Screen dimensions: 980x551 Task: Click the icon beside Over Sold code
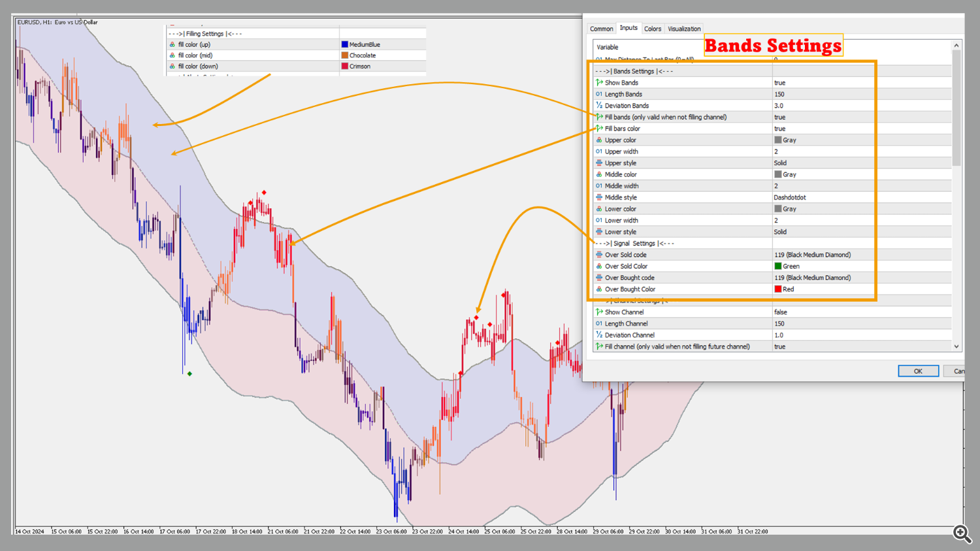click(599, 255)
